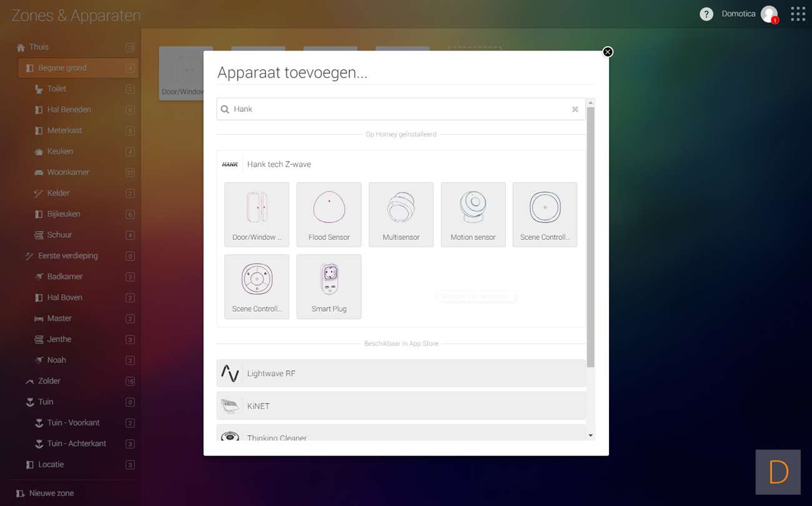The height and width of the screenshot is (506, 812).
Task: Select the Motion sensor device tile
Action: coord(473,214)
